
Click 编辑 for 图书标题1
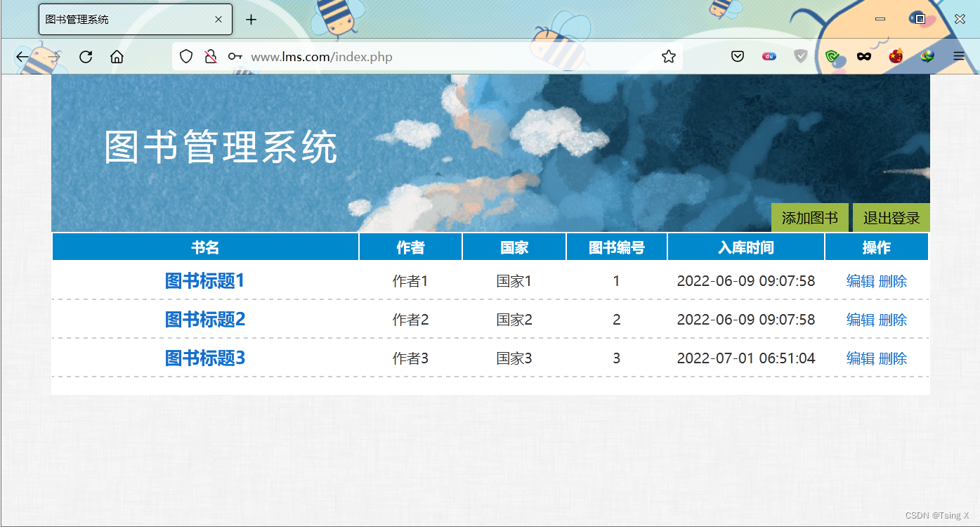click(861, 281)
